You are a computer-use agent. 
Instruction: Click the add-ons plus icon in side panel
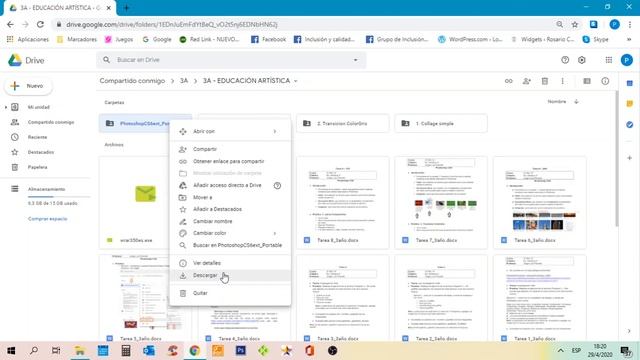point(629,158)
